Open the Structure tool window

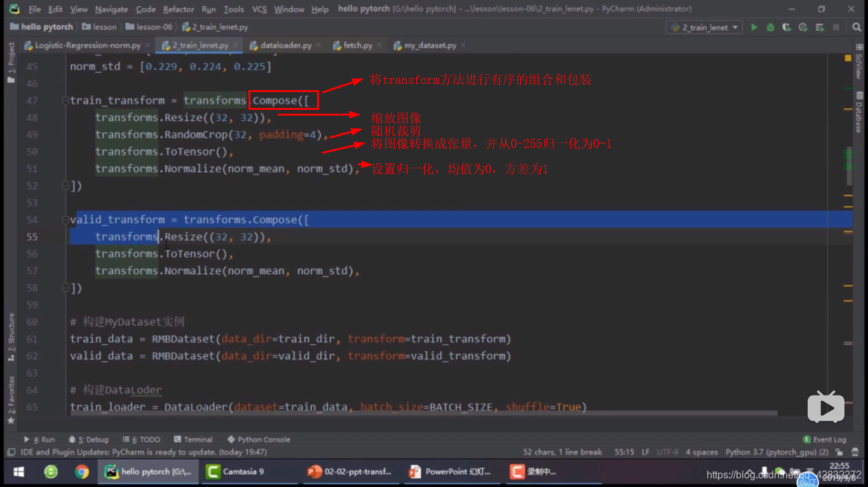[x=10, y=337]
